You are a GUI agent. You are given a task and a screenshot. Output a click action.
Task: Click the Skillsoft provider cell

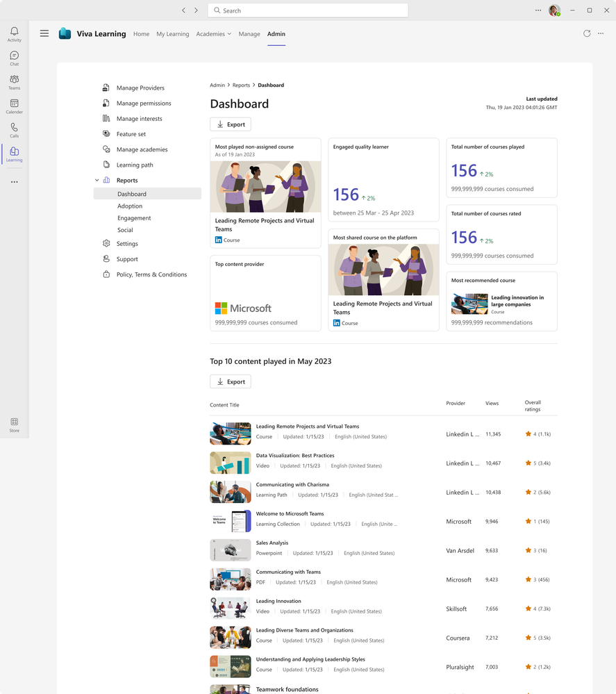(x=456, y=609)
